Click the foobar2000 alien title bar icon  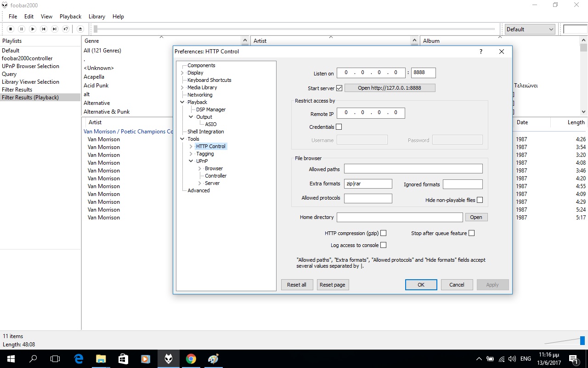pos(5,5)
